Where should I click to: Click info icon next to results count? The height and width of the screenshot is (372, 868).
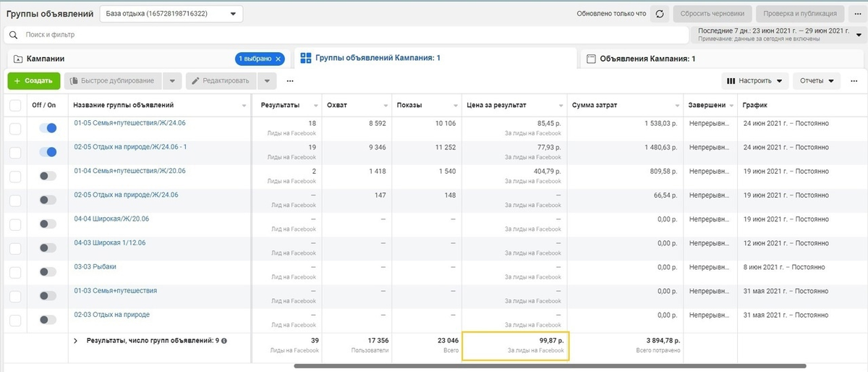[x=224, y=340]
